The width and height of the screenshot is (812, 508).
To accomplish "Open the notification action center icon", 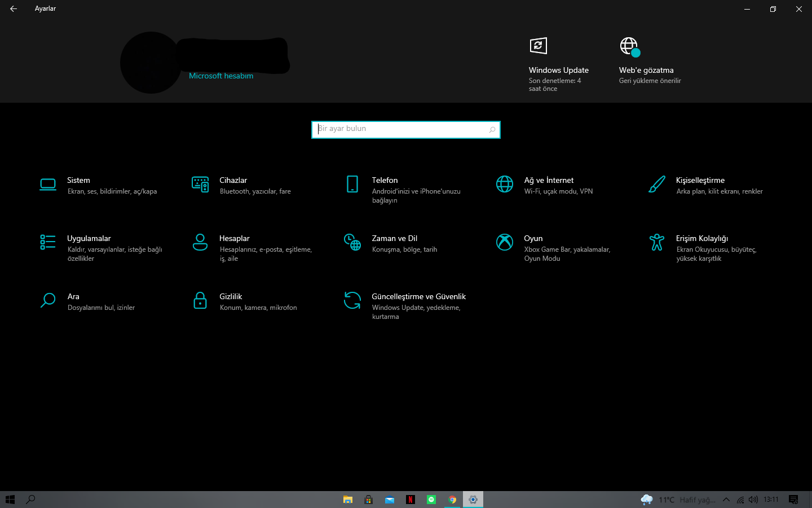I will point(793,500).
